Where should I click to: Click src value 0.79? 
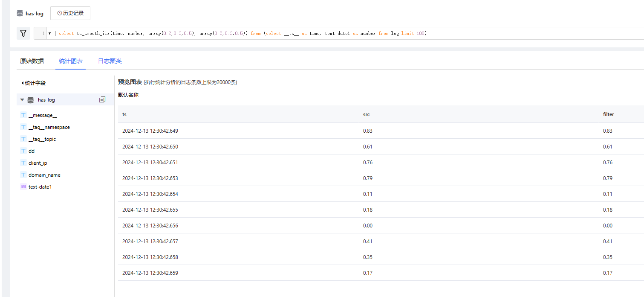click(x=367, y=178)
